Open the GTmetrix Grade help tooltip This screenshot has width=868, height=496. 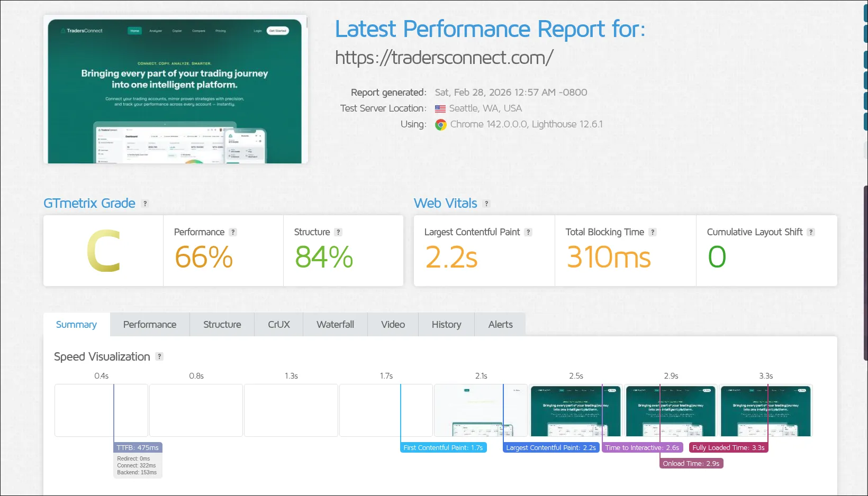tap(146, 204)
